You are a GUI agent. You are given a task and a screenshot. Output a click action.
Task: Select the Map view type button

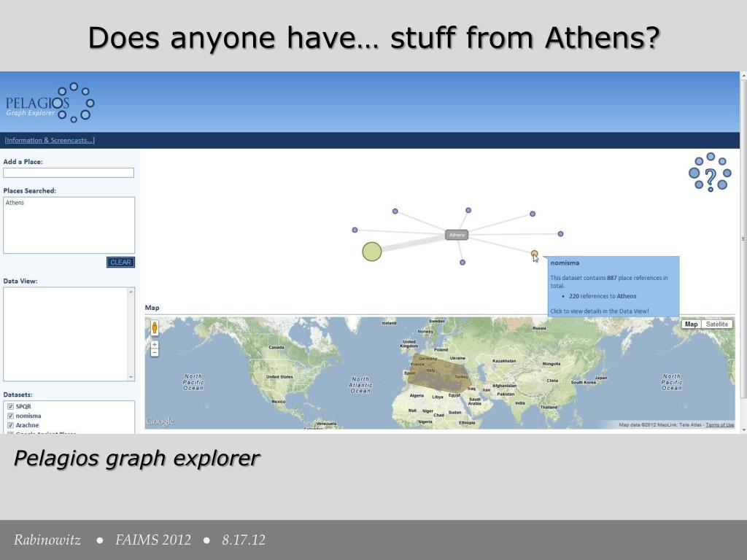tap(691, 324)
